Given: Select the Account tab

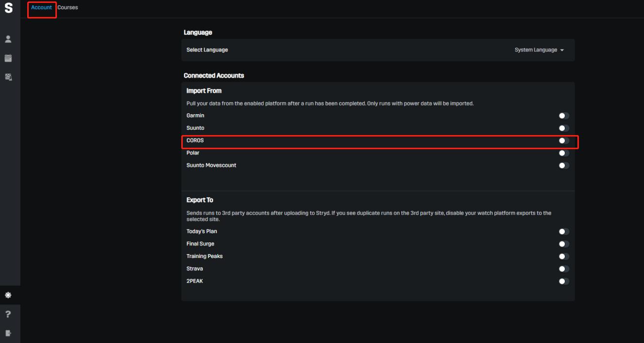Looking at the screenshot, I should (41, 8).
